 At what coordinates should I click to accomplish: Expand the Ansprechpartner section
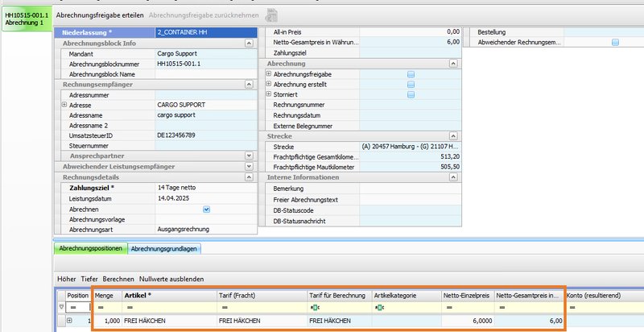tap(248, 156)
